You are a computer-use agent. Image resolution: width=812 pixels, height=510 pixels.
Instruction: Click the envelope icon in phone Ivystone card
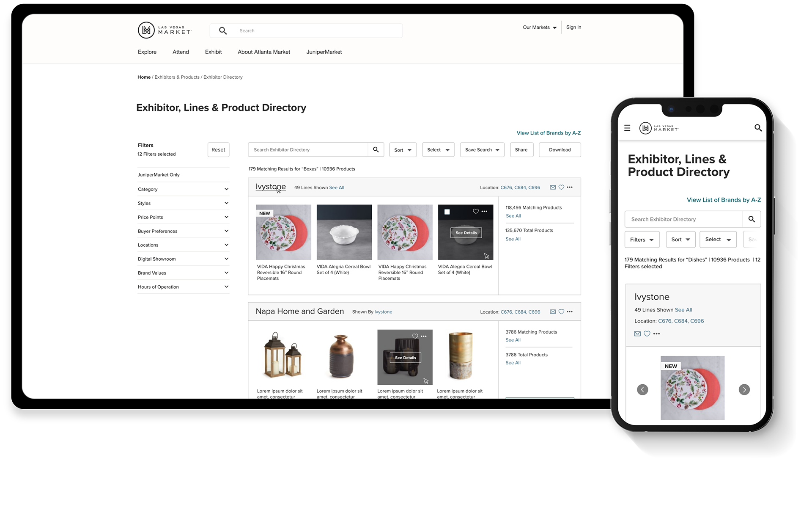(637, 334)
